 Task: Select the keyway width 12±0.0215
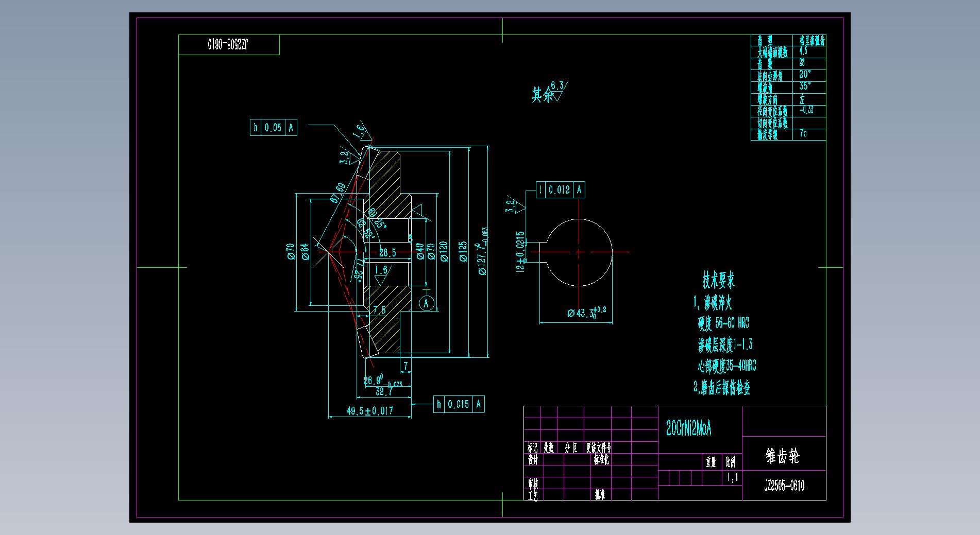(520, 251)
